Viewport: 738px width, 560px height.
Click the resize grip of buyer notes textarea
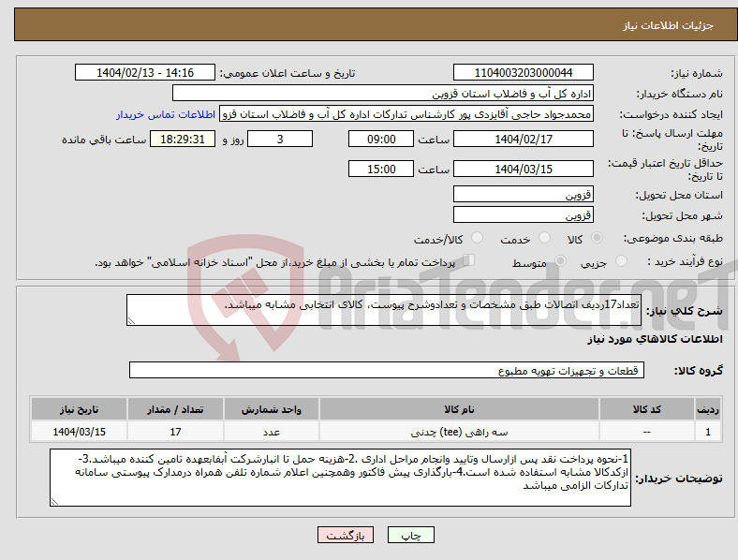[54, 502]
